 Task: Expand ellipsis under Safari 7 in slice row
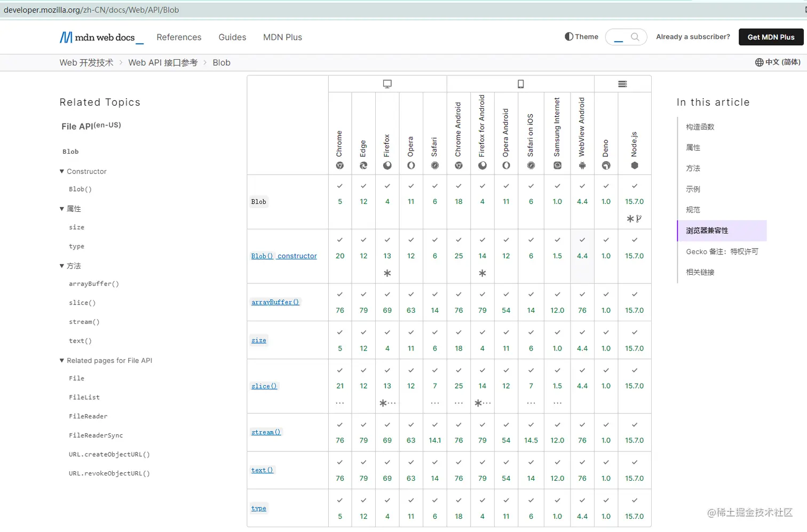coord(435,403)
